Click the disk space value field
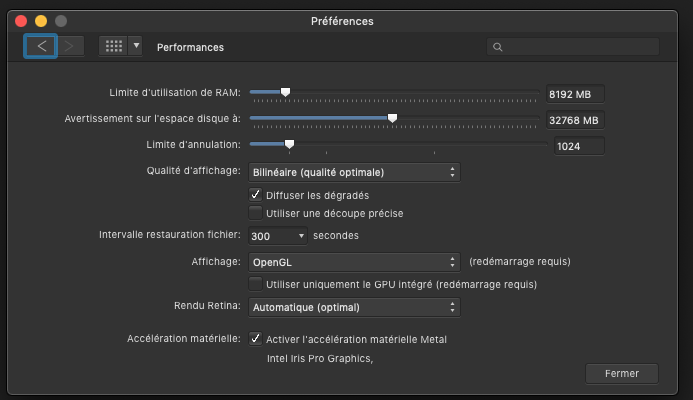 [576, 120]
